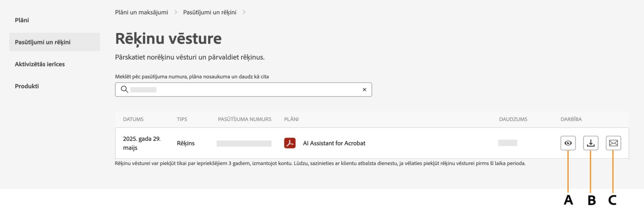Select the AI Assistant for Acrobat plan

click(334, 143)
